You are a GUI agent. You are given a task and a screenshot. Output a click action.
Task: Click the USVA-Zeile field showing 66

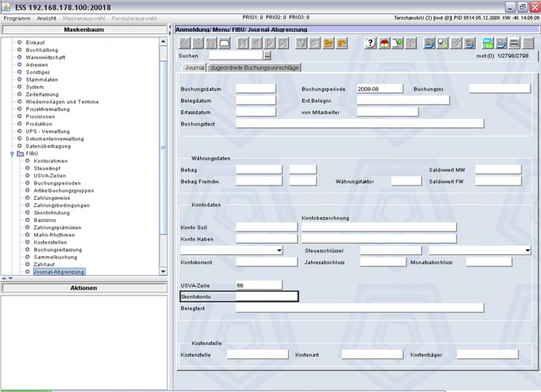coord(258,285)
